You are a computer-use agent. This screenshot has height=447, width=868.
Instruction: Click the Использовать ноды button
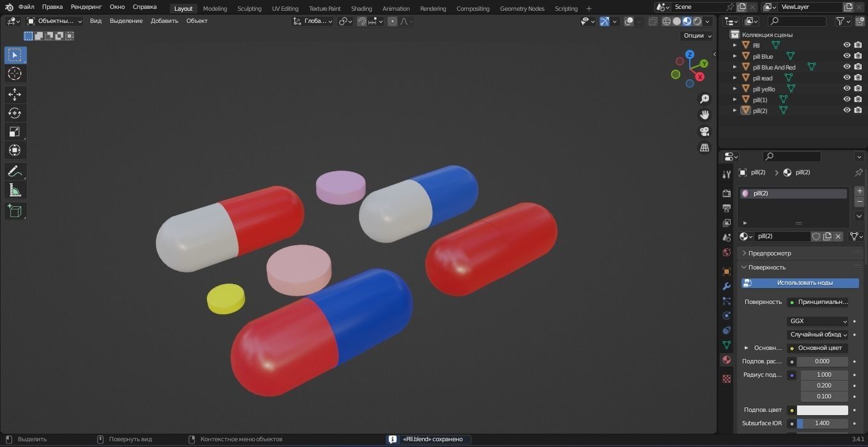tap(800, 283)
